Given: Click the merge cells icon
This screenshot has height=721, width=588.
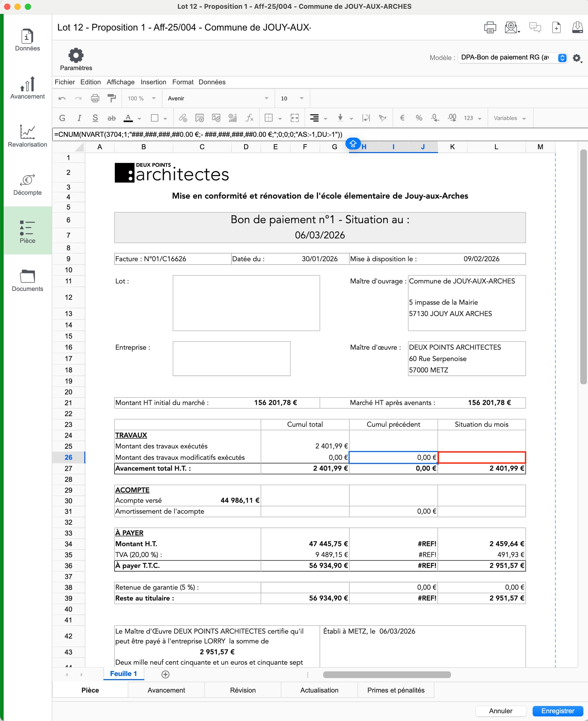Looking at the screenshot, I should (x=294, y=118).
